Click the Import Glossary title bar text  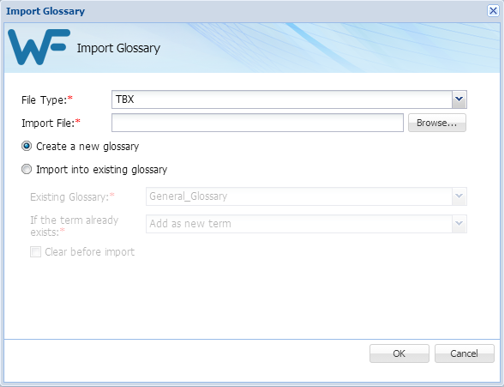(45, 11)
